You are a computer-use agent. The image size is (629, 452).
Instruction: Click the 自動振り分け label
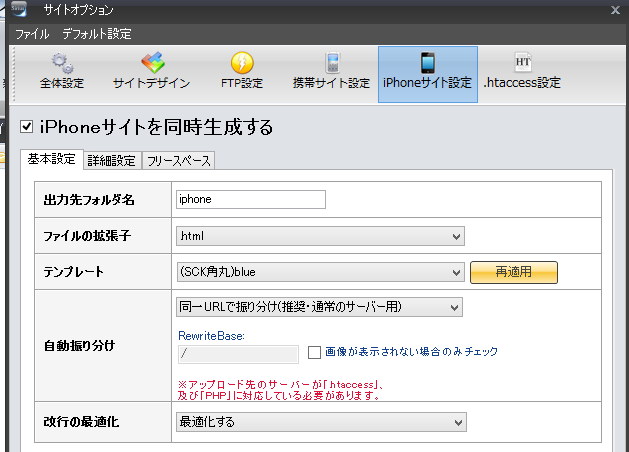[x=79, y=345]
